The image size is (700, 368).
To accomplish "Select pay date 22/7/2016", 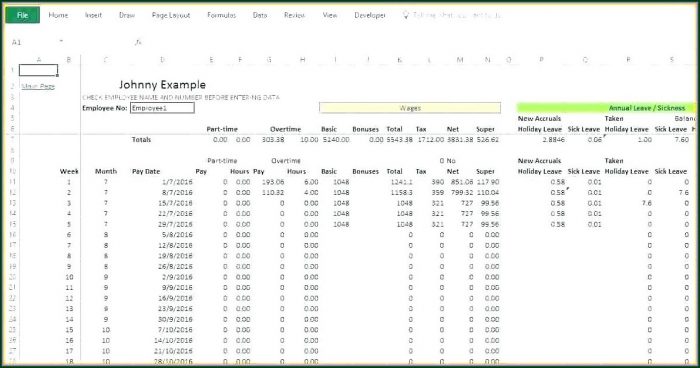I will [175, 213].
